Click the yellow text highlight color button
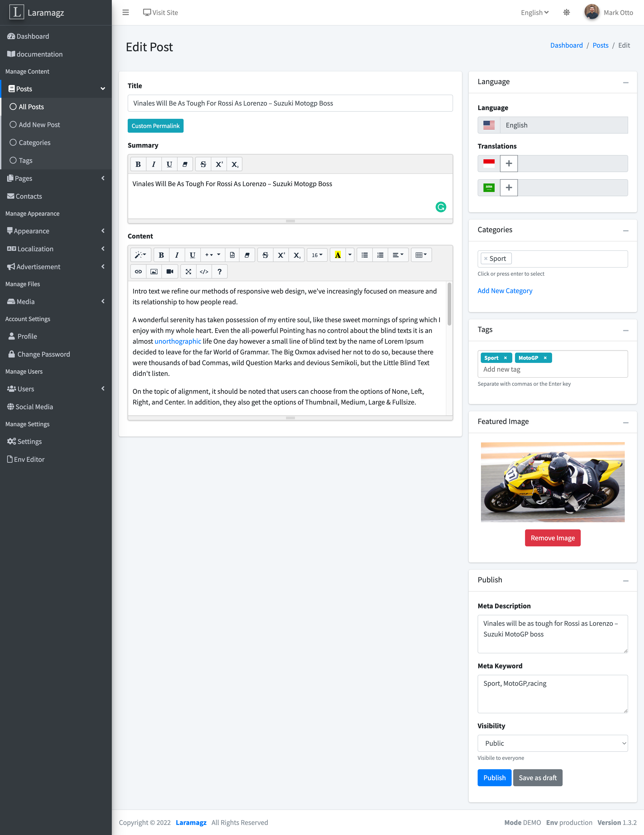The height and width of the screenshot is (835, 644). [x=338, y=255]
